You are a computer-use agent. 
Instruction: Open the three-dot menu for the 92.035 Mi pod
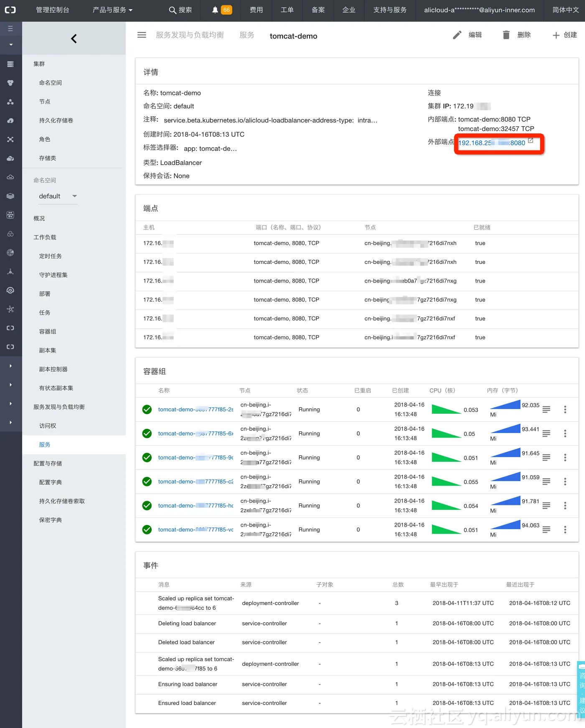565,410
